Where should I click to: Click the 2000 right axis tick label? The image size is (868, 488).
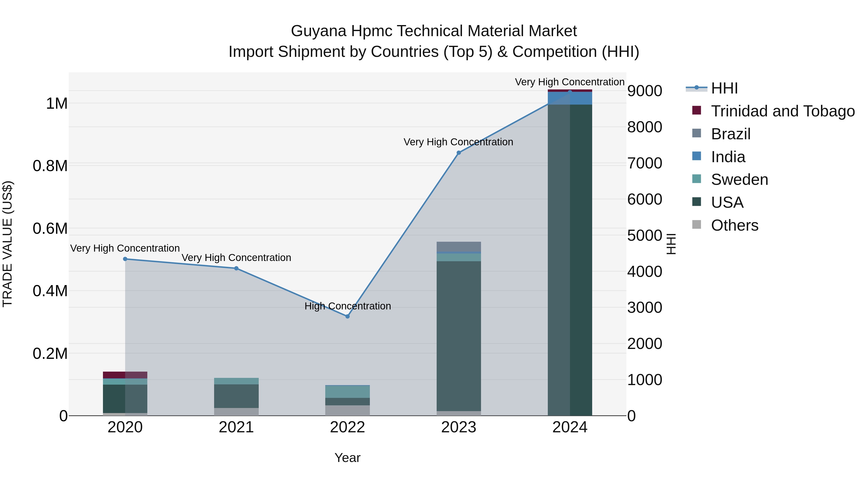[x=644, y=344]
